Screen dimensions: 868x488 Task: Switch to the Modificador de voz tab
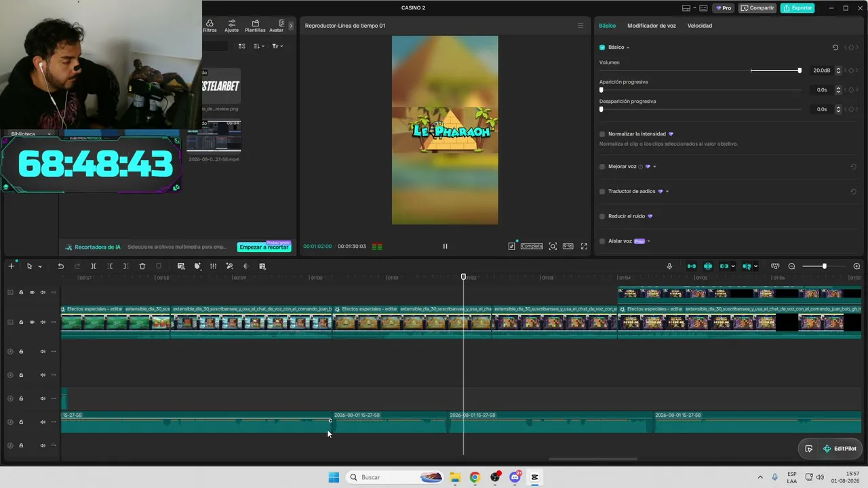tap(652, 26)
